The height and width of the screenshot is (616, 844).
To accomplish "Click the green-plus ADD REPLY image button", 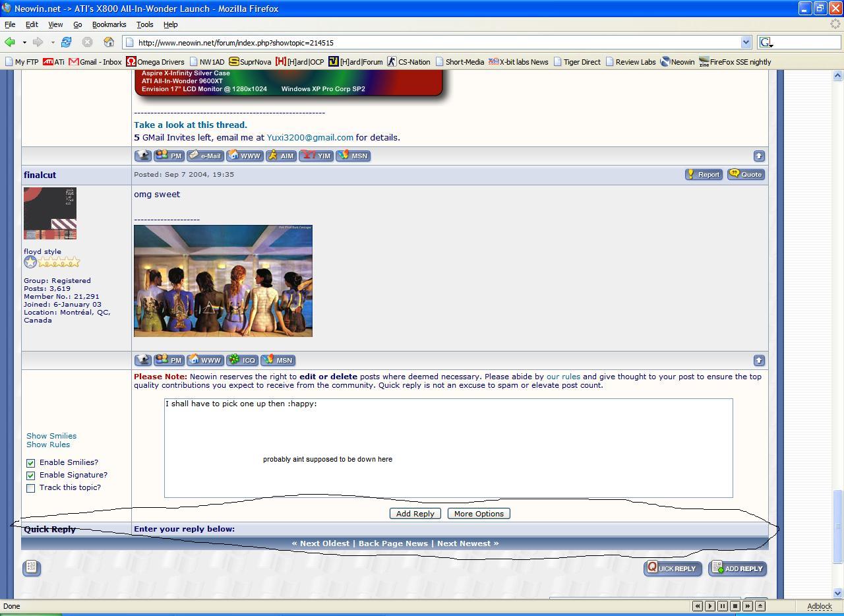I will point(737,569).
